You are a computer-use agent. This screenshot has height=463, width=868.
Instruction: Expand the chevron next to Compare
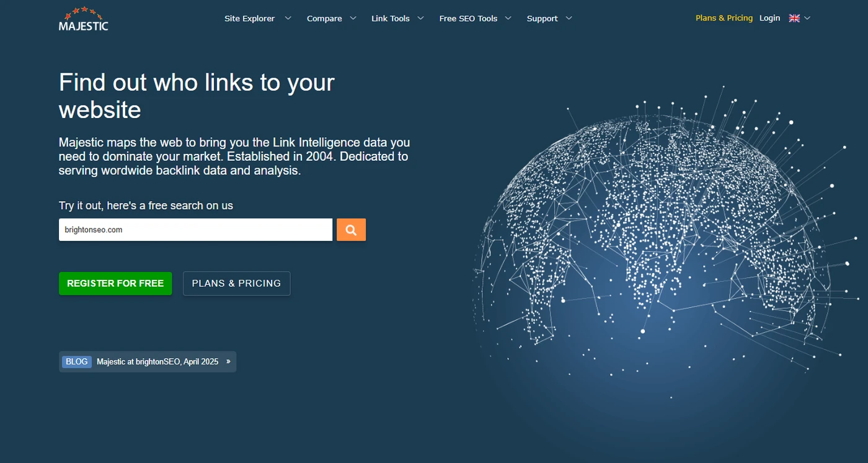353,18
